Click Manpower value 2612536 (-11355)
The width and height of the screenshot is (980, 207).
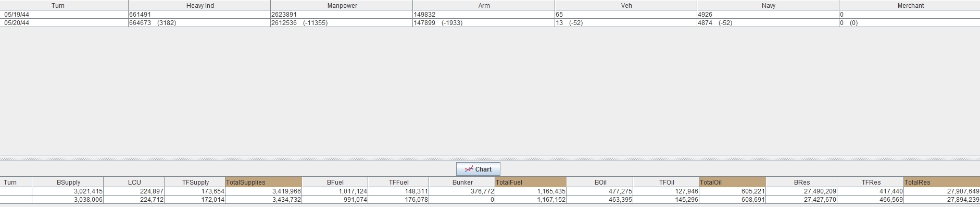[299, 23]
